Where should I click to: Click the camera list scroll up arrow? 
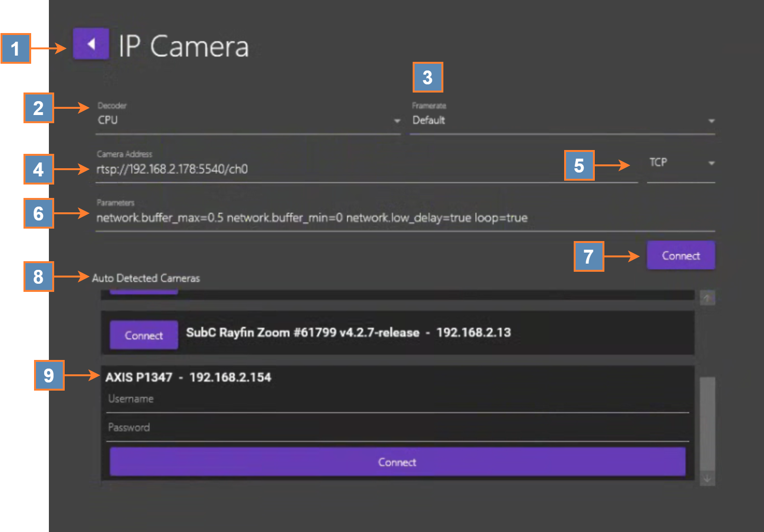pos(707,298)
